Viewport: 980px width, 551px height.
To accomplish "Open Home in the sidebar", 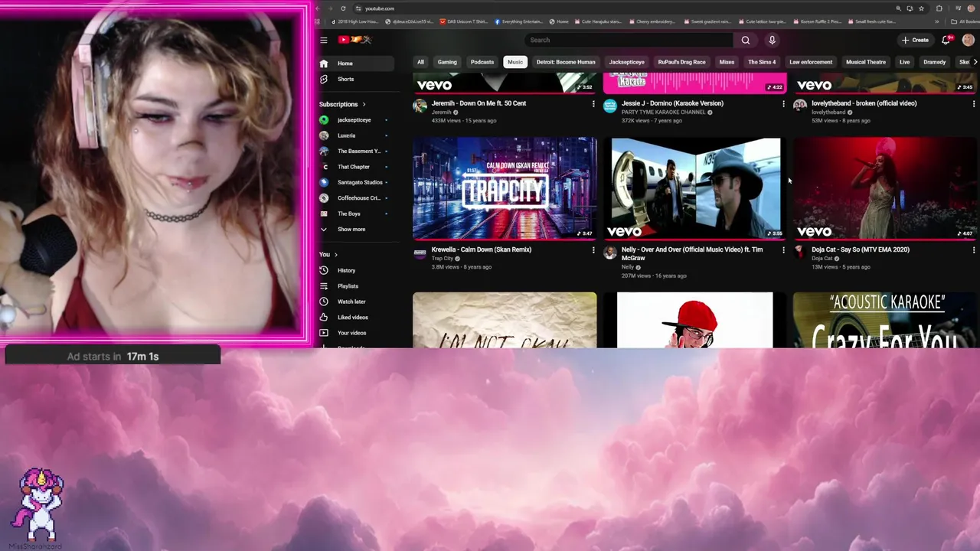I will coord(356,64).
